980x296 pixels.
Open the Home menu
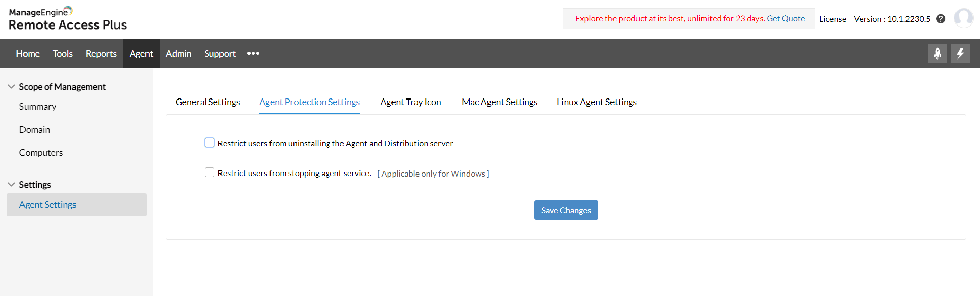click(x=28, y=54)
